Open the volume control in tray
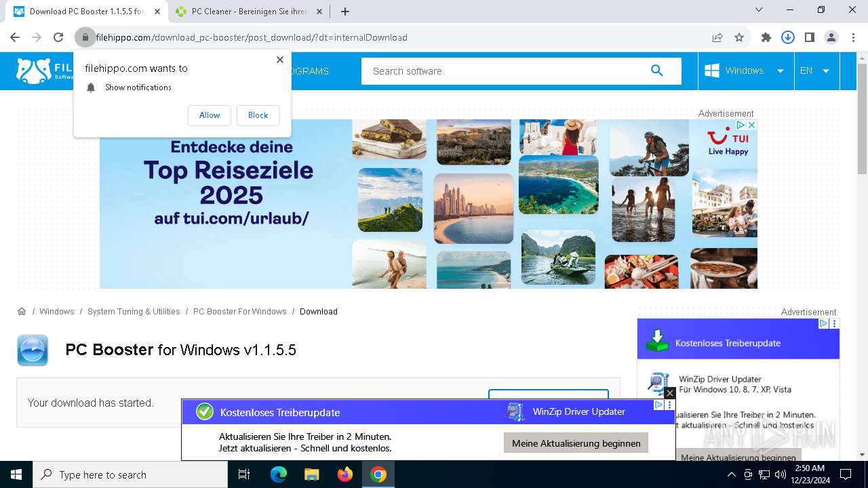 coord(781,474)
